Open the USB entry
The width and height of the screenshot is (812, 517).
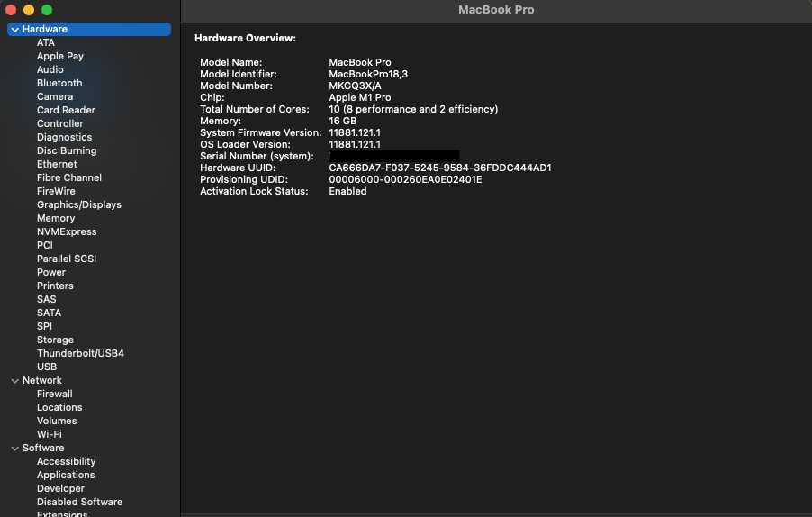[47, 367]
